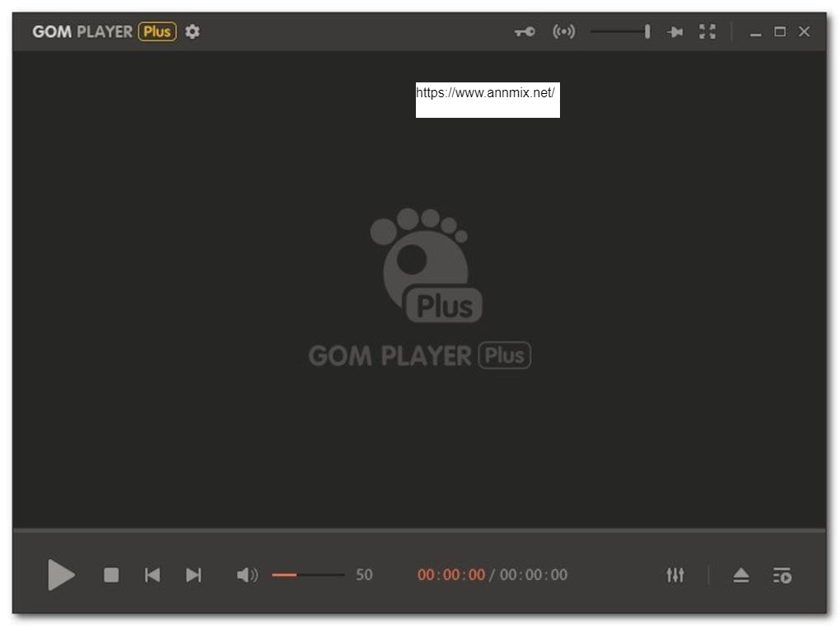Mute audio with the speaker icon
The image size is (840, 627).
[247, 575]
